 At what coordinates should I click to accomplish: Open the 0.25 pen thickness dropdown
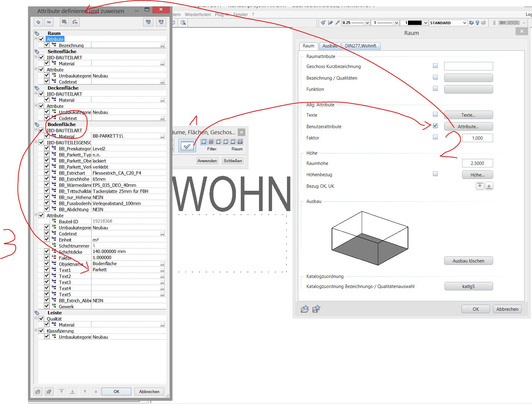pyautogui.click(x=367, y=23)
